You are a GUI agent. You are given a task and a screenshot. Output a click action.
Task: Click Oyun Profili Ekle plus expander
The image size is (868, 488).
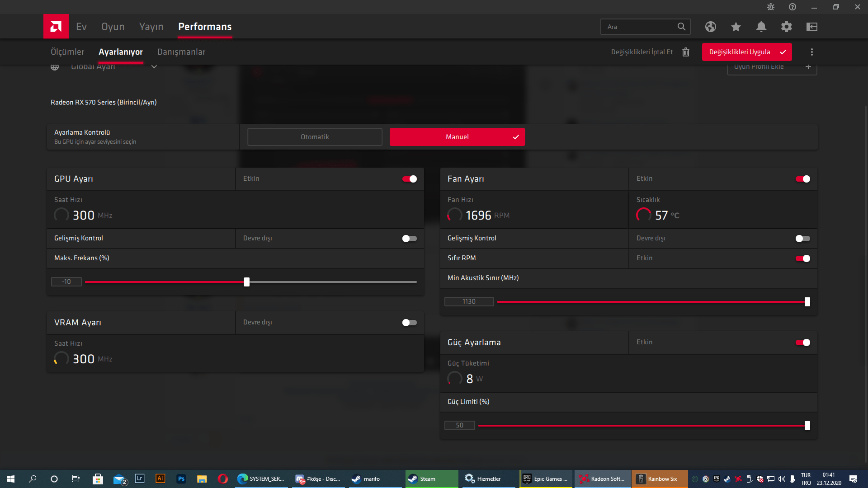[x=808, y=67]
